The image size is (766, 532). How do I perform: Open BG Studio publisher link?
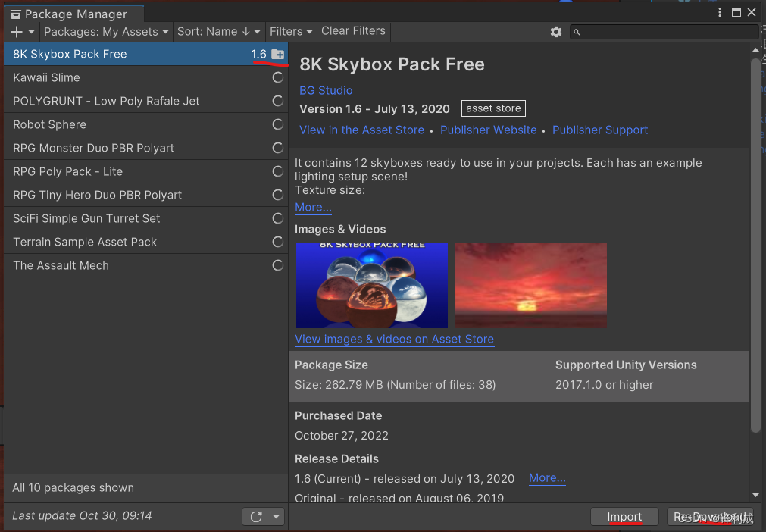(x=326, y=90)
